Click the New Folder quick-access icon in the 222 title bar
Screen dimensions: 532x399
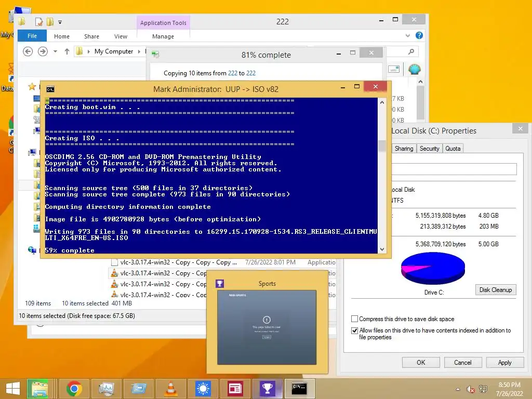[50, 22]
